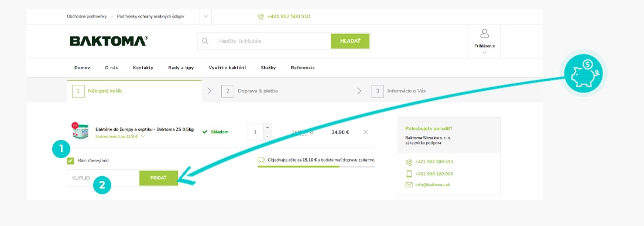Focus the discount code input field

click(103, 178)
